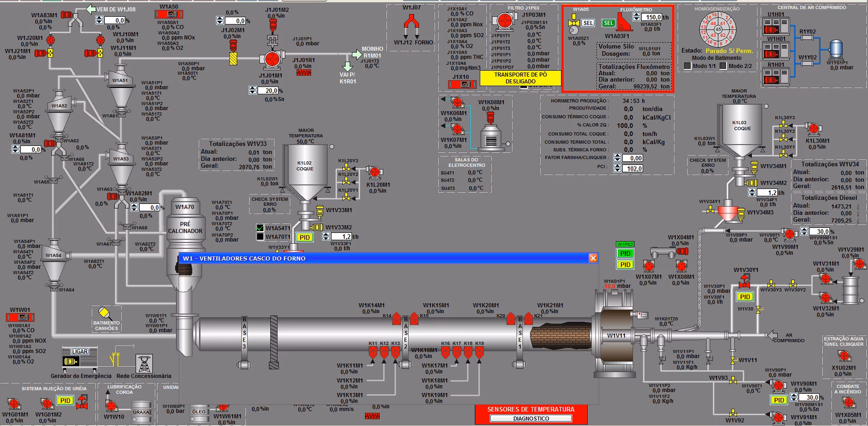Image resolution: width=868 pixels, height=426 pixels.
Task: Click the green PID button under W1P02
Action: click(x=625, y=253)
